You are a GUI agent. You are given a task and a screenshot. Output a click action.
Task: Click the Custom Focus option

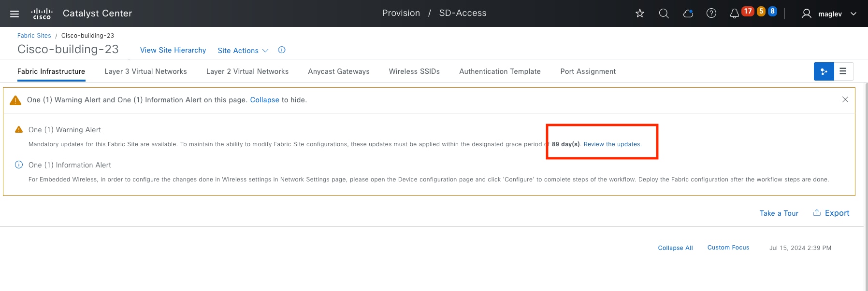click(728, 248)
